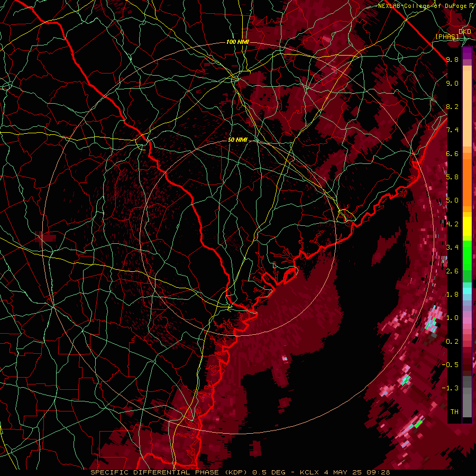Click the 50 NMI range ring label
Screen dimensions: 476x476
tap(237, 140)
